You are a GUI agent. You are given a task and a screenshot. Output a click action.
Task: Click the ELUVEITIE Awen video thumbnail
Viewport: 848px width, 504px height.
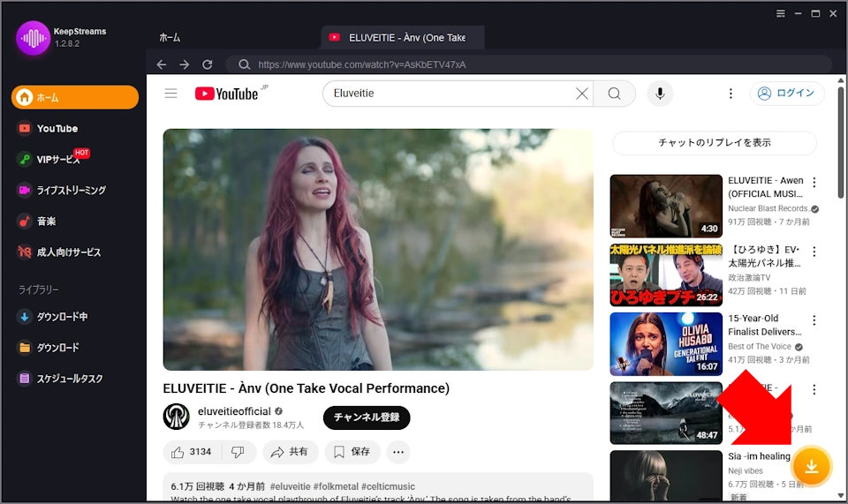tap(666, 207)
